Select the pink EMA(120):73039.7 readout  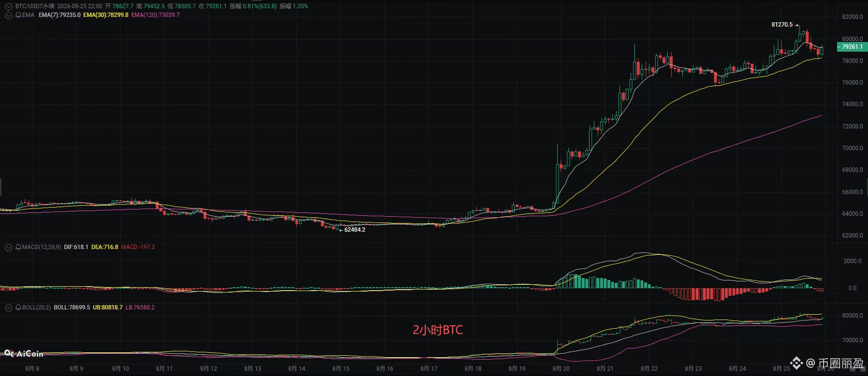coord(155,15)
